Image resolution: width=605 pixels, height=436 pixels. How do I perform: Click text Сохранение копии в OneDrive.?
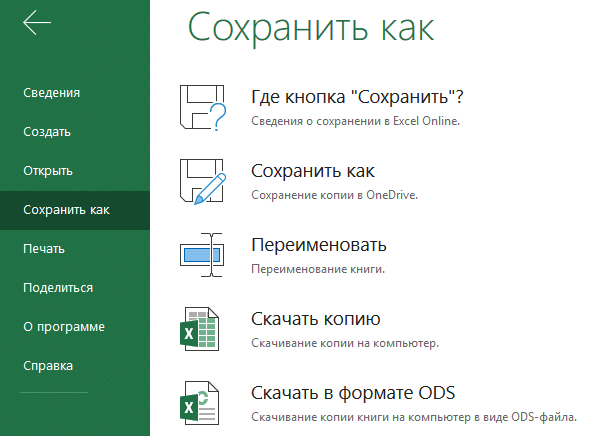click(x=335, y=195)
